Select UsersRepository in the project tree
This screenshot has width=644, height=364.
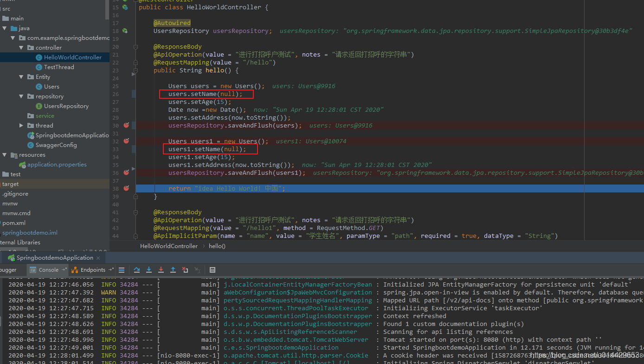[66, 106]
